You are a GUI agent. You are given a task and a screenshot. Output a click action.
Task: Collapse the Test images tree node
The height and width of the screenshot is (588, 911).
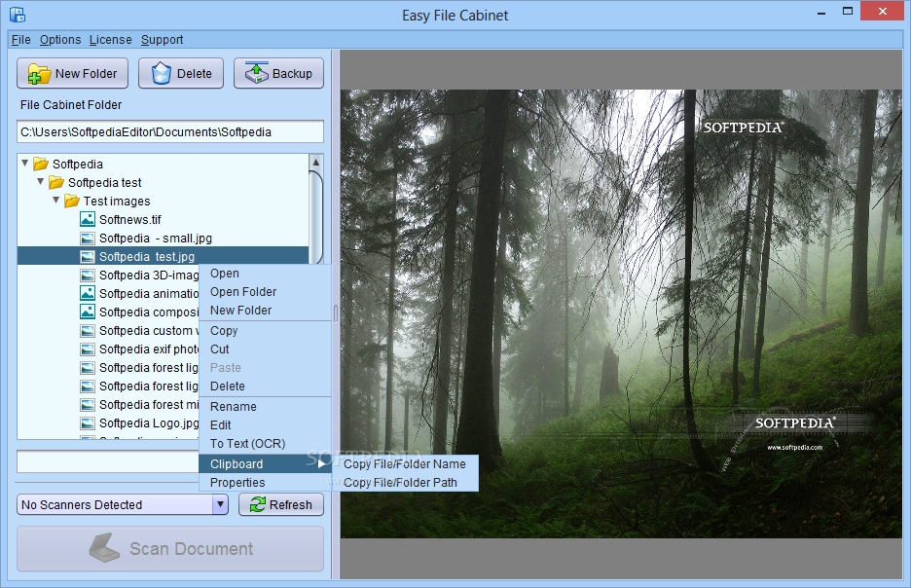(55, 201)
